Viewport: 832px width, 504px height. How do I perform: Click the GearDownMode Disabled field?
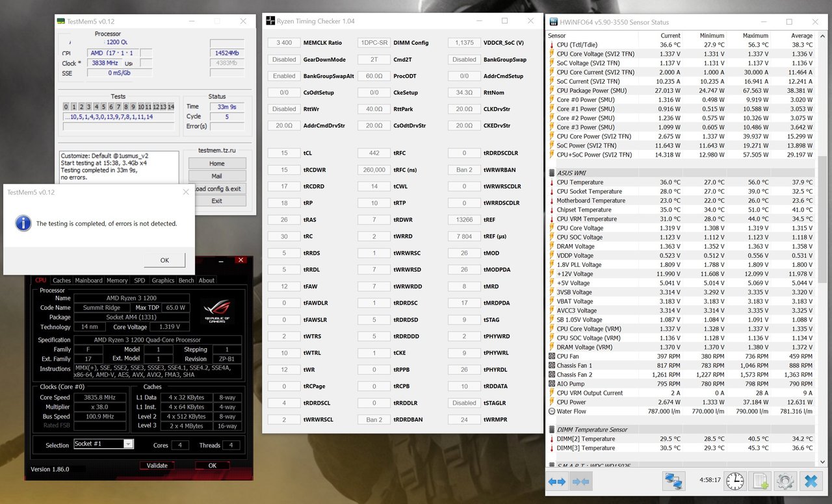[283, 59]
